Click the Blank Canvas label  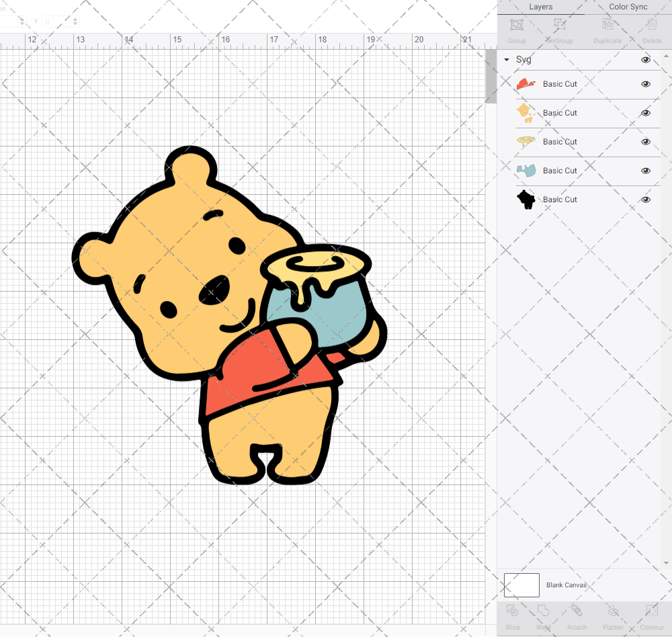click(x=566, y=585)
